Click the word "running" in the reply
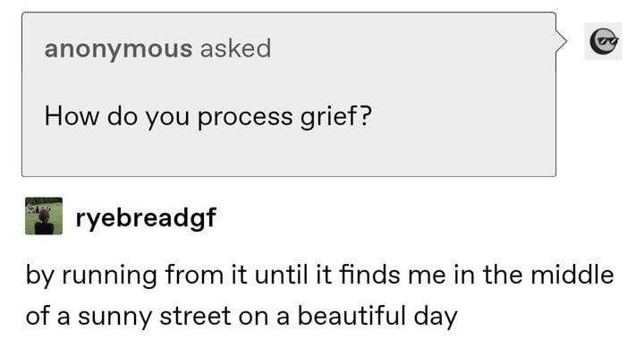Image resolution: width=644 pixels, height=348 pixels. coord(110,276)
